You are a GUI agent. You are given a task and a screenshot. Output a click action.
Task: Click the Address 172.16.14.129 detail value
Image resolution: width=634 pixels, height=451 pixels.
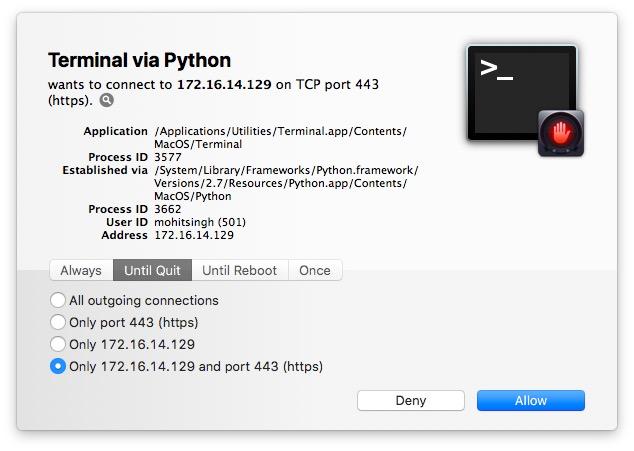click(194, 235)
